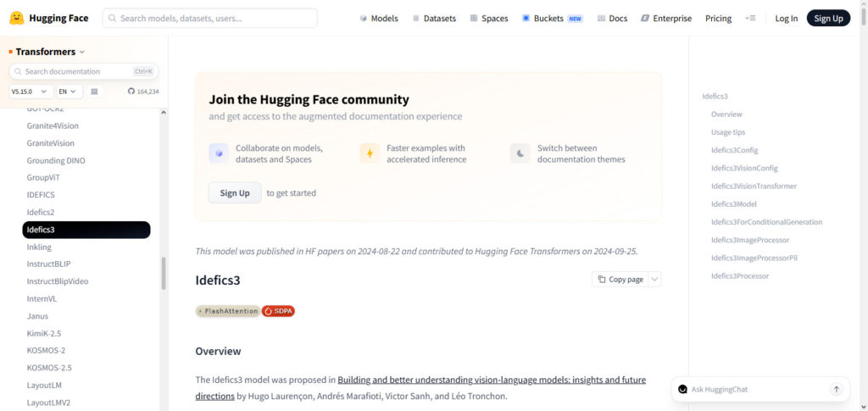The height and width of the screenshot is (411, 868).
Task: Open the Models menu item
Action: coord(379,19)
